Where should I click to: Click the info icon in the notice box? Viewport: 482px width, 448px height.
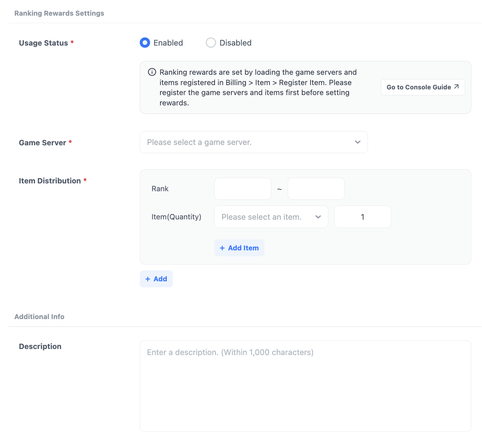[x=152, y=72]
